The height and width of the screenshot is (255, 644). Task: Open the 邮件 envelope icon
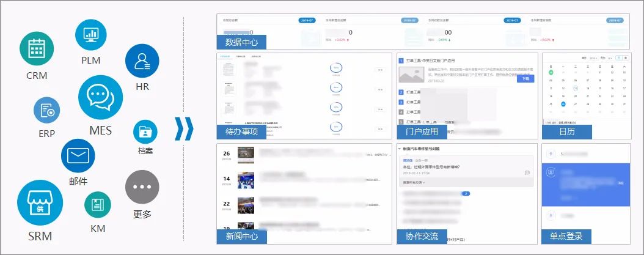coord(78,155)
